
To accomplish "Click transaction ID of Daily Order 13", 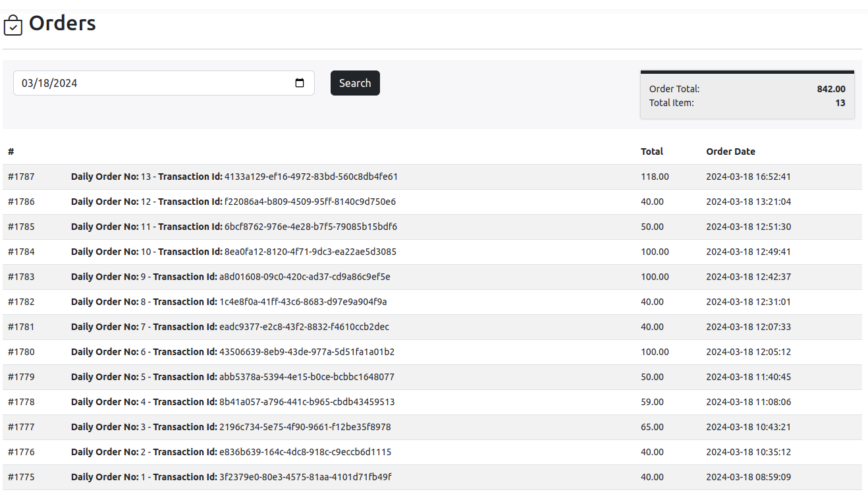I will 311,177.
